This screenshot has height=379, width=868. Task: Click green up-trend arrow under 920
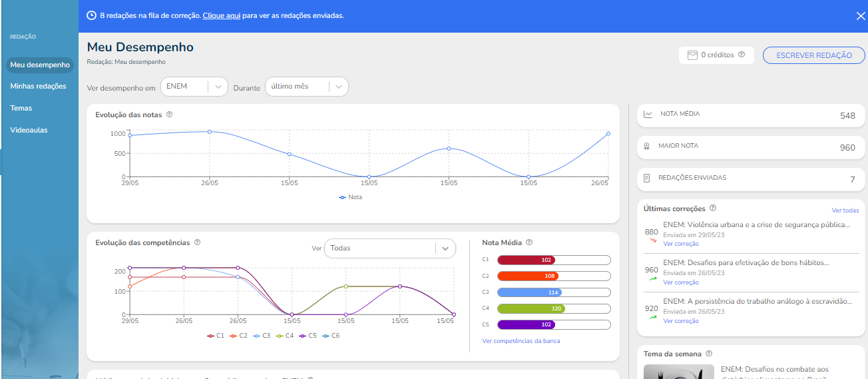653,317
